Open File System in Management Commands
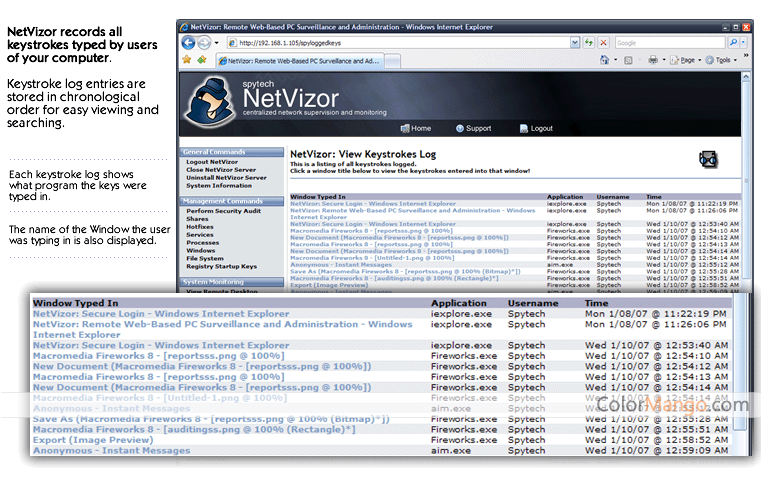This screenshot has width=761, height=477. (x=205, y=259)
